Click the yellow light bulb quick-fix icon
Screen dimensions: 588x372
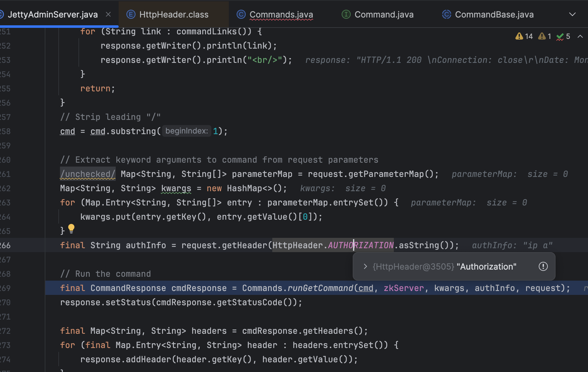[x=71, y=229]
